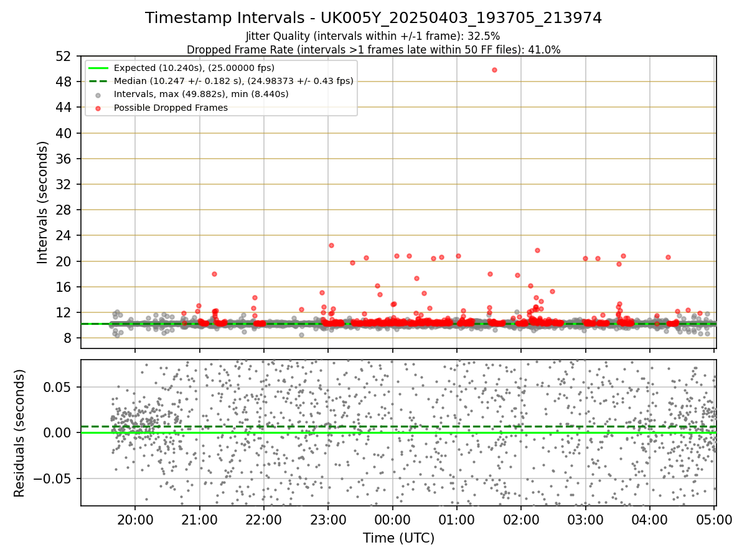The image size is (747, 560).
Task: Select the 'Jitter Quality' 32.5% subtitle line
Action: 373,36
